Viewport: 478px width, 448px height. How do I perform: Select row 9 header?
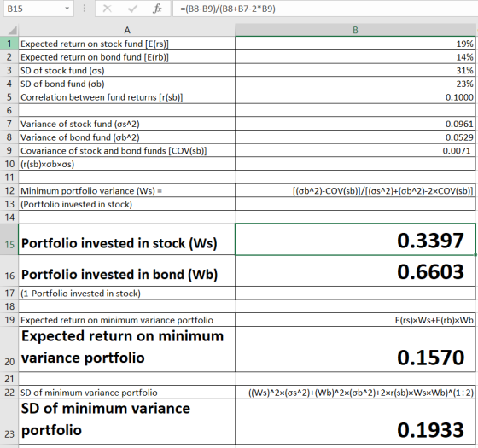click(9, 150)
